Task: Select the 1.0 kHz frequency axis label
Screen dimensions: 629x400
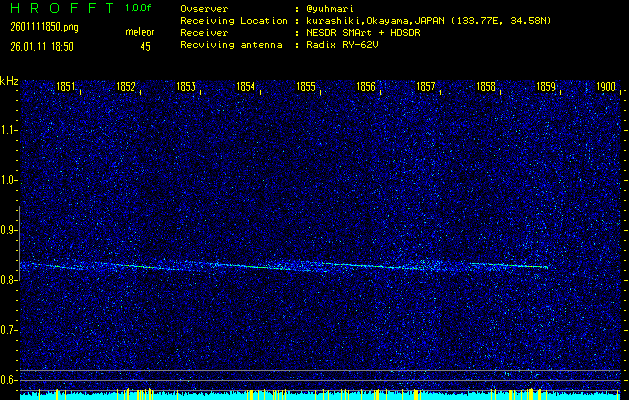Action: point(9,180)
